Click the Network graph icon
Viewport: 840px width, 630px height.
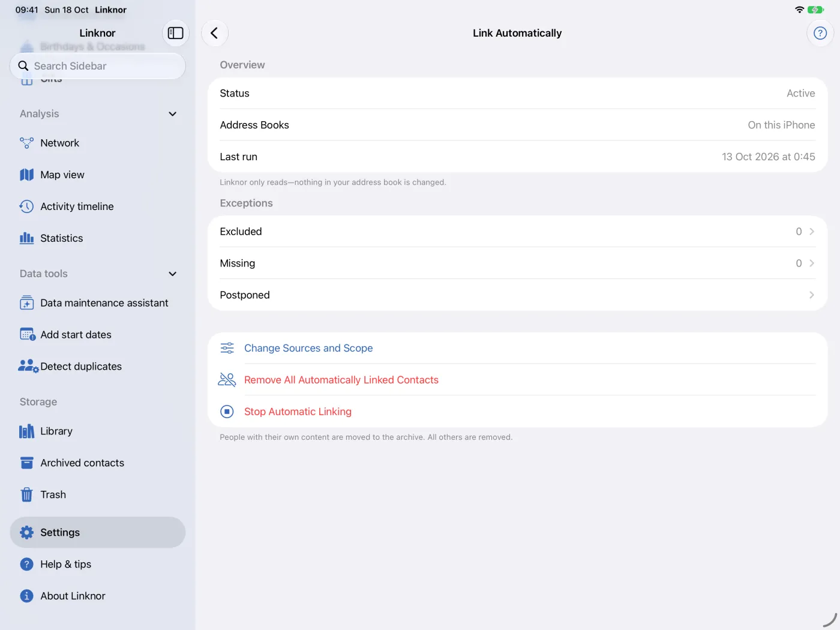pyautogui.click(x=26, y=143)
